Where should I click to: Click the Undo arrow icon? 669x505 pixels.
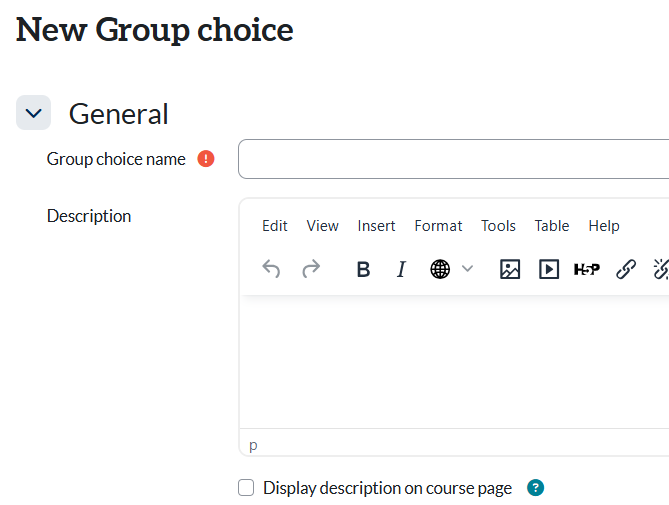coord(271,269)
